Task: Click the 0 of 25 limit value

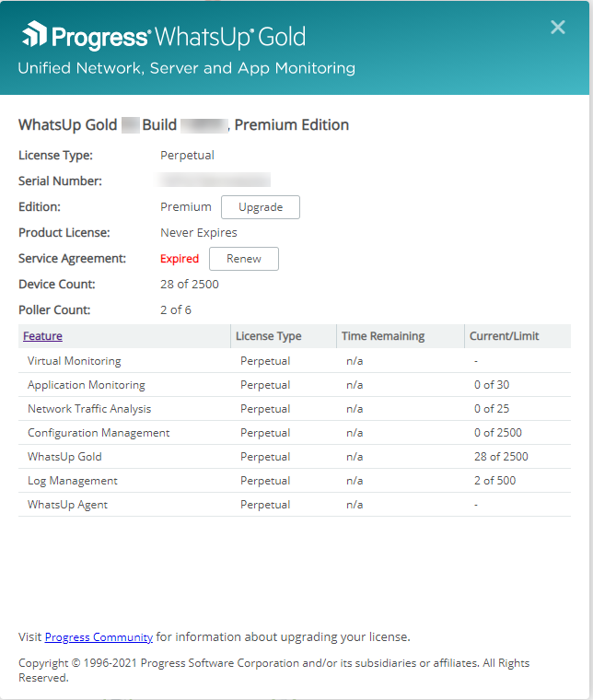Action: [x=492, y=408]
